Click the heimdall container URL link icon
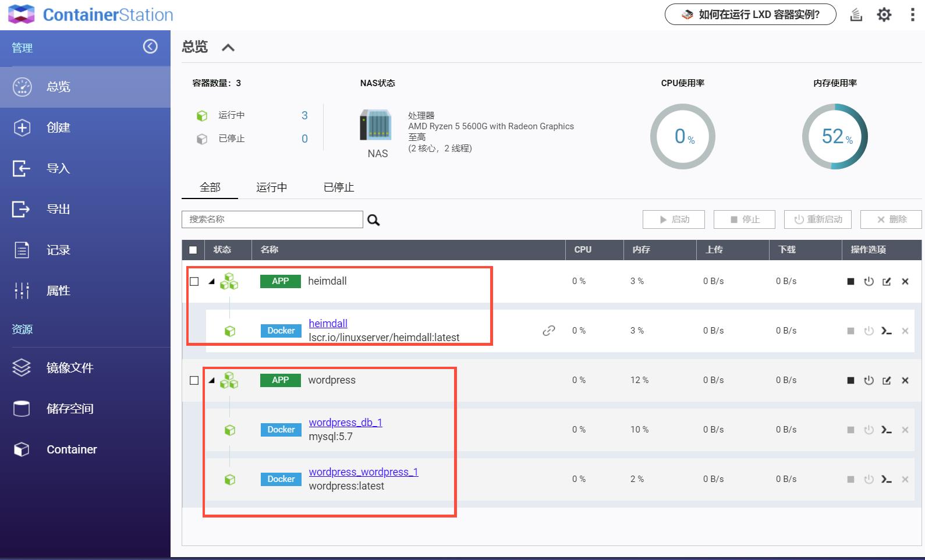 click(x=548, y=331)
